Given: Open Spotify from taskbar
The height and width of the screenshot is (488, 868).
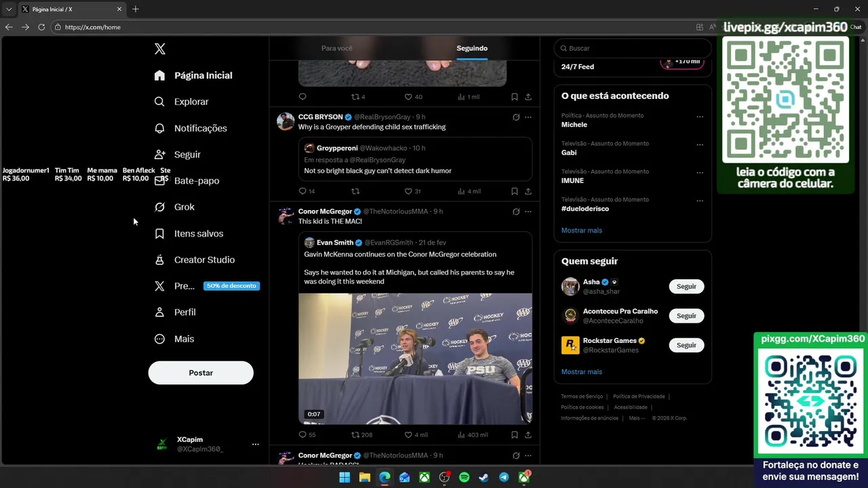Looking at the screenshot, I should click(464, 477).
